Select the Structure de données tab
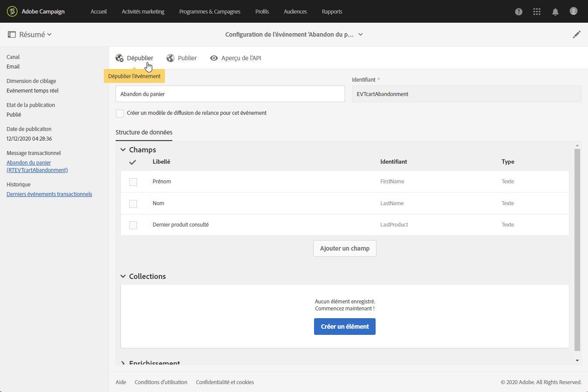Screen dimensions: 588x392 (144, 132)
